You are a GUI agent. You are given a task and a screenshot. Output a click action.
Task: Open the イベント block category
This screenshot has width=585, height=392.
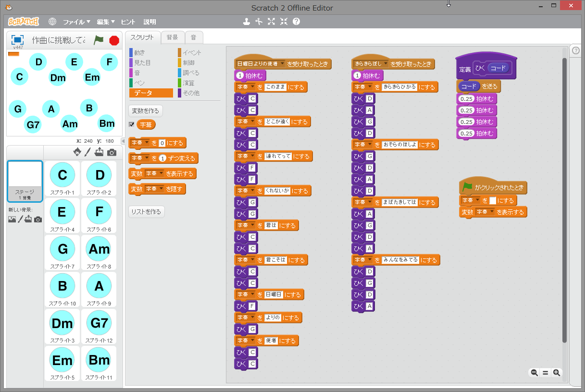click(x=199, y=52)
